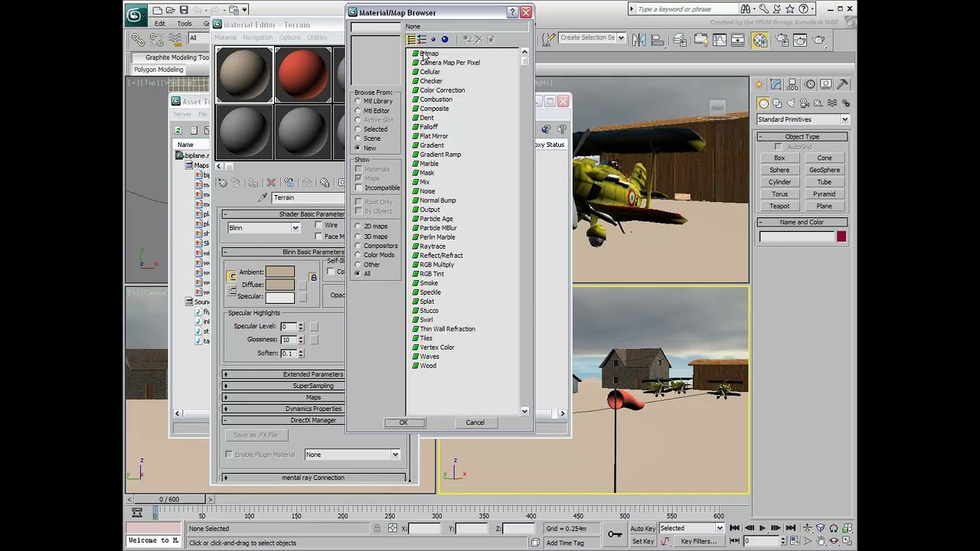Select the Geometry category icon
980x551 pixels.
[763, 103]
